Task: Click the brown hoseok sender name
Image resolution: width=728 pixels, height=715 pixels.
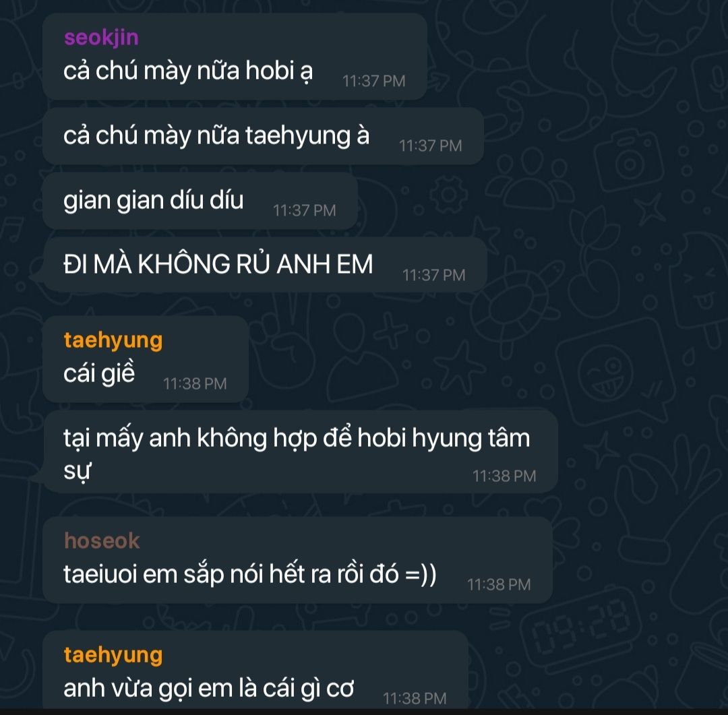Action: 102,541
